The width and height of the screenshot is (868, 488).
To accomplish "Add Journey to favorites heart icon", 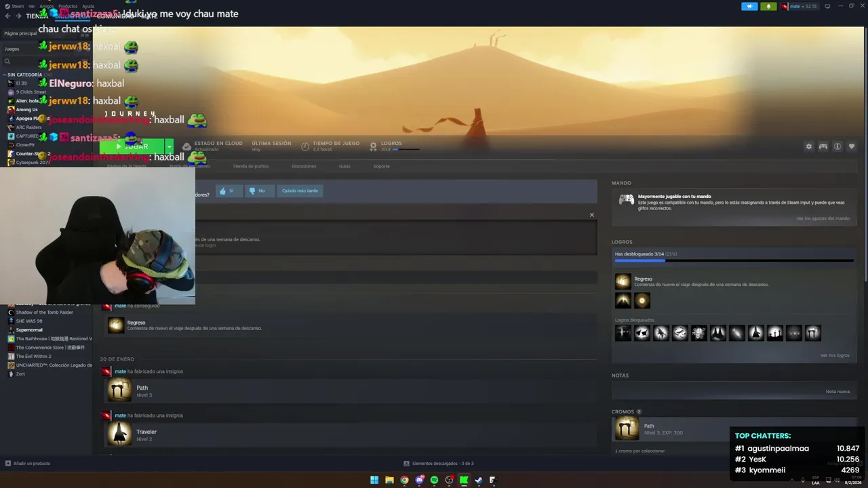I will click(x=852, y=146).
